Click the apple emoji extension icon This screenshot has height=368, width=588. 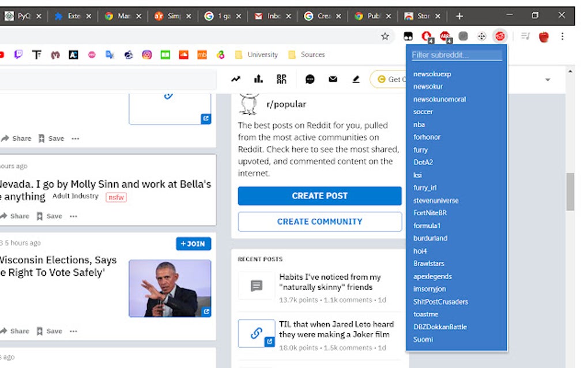tap(542, 36)
